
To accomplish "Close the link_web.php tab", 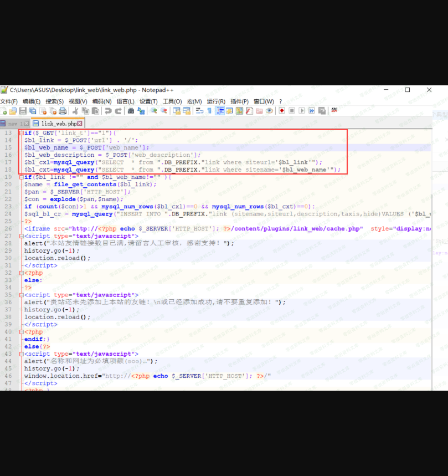I will pos(80,124).
